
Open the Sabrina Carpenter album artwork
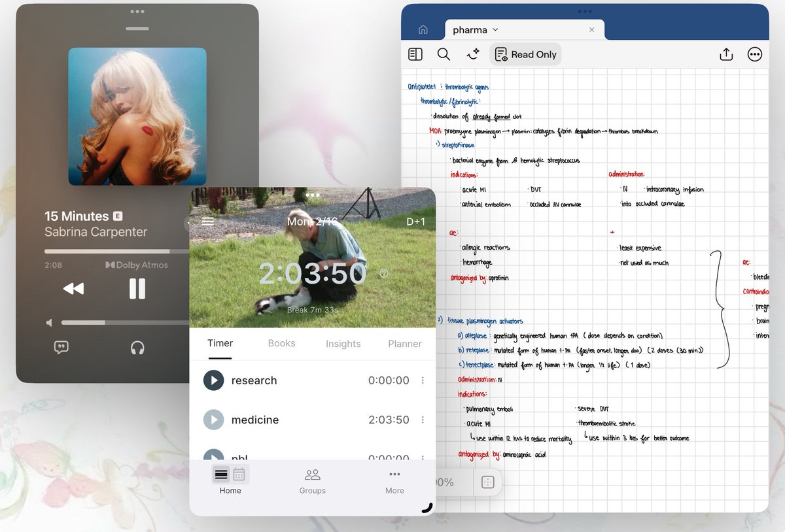click(137, 116)
